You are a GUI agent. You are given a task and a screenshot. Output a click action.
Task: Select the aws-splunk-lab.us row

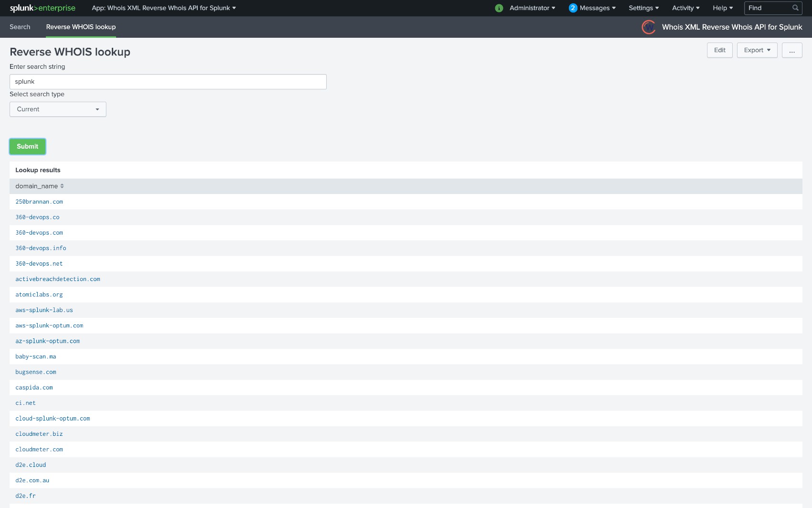pos(406,310)
